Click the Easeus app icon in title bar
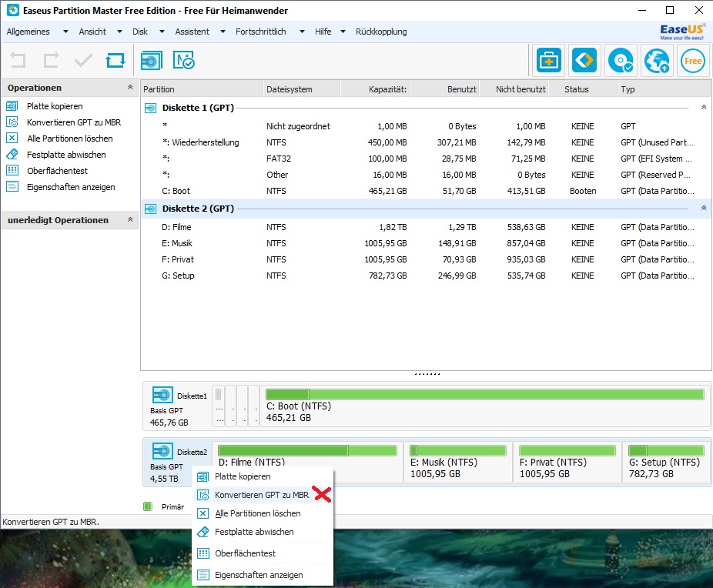 [x=13, y=10]
